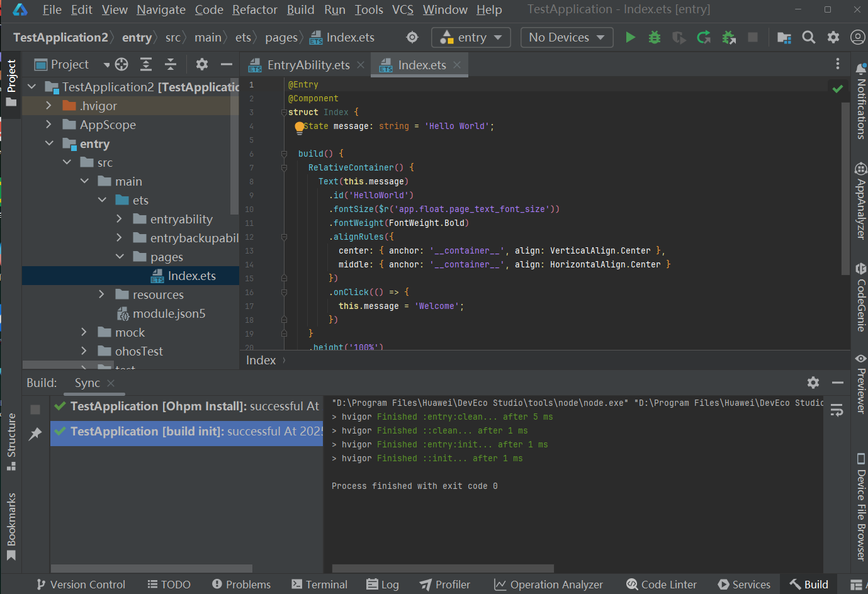This screenshot has width=868, height=594.
Task: Open the editor tabs more-options menu
Action: click(x=837, y=64)
